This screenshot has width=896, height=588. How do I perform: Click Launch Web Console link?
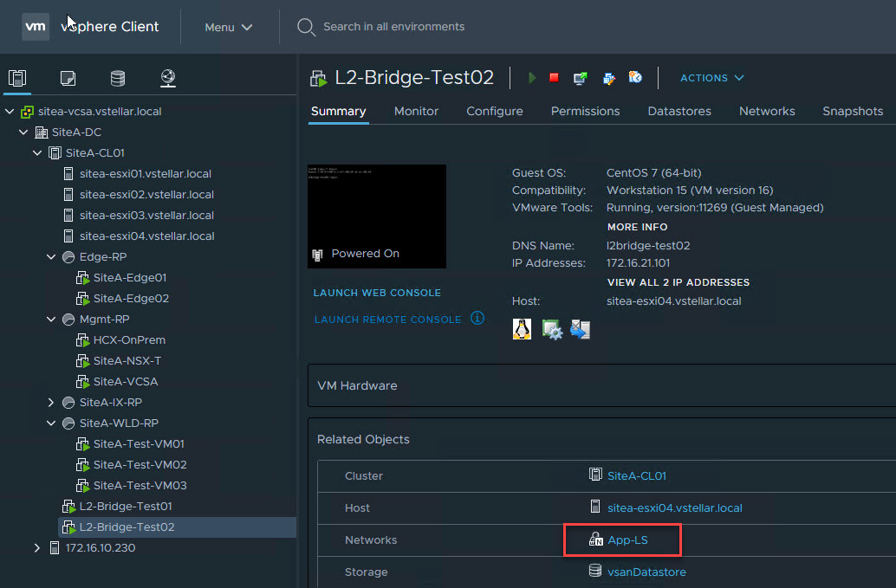pyautogui.click(x=377, y=293)
